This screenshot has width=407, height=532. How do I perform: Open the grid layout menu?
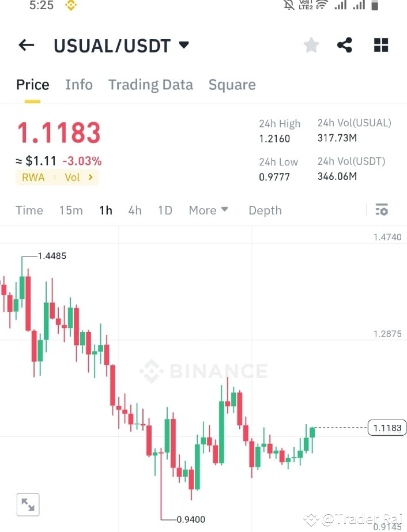pyautogui.click(x=380, y=45)
